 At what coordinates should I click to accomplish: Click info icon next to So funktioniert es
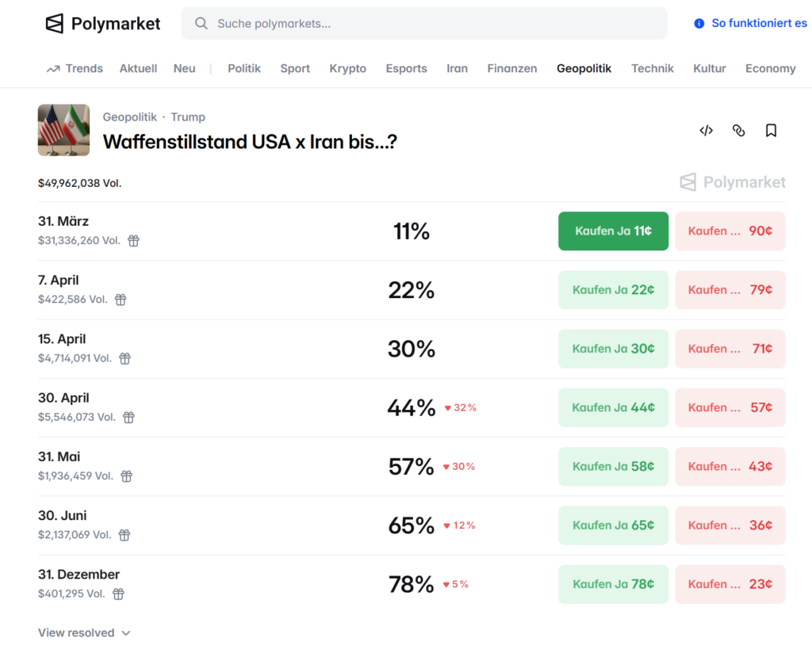[x=699, y=24]
